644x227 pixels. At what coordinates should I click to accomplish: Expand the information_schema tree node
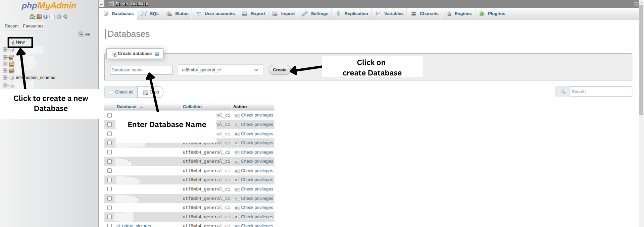pos(5,77)
